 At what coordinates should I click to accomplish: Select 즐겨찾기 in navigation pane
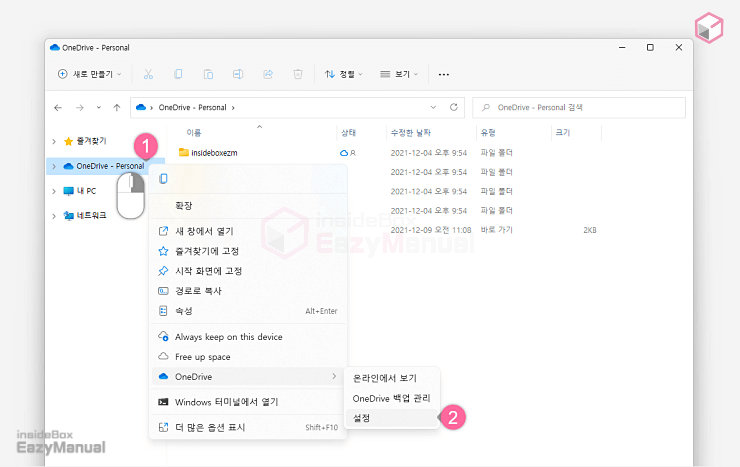[92, 141]
